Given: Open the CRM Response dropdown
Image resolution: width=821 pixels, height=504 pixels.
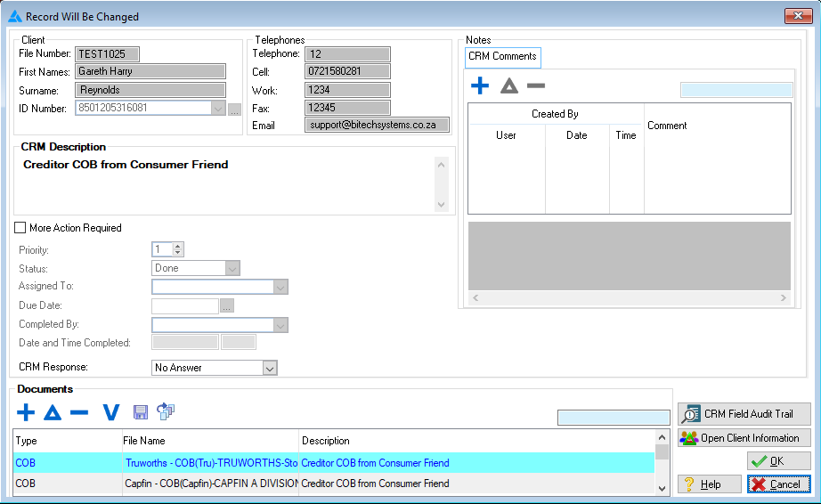Looking at the screenshot, I should pyautogui.click(x=270, y=368).
